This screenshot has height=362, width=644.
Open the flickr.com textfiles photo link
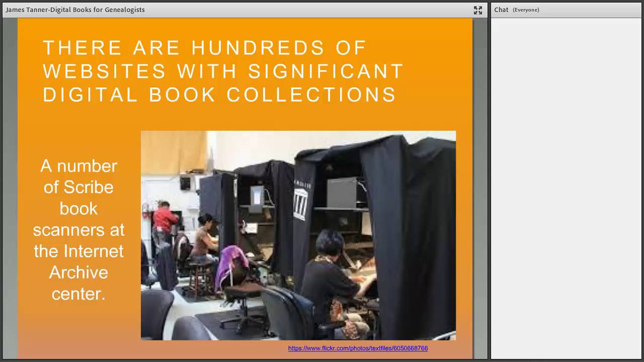pos(358,348)
